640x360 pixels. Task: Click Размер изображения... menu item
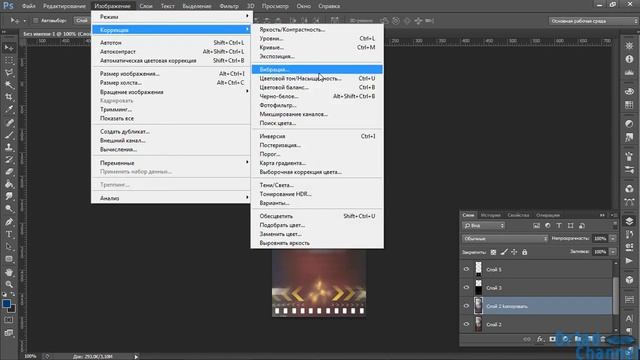[x=171, y=73]
